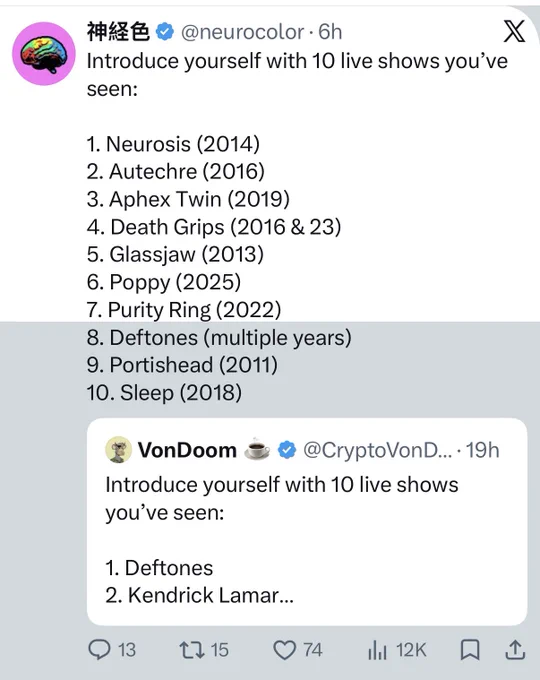Image resolution: width=540 pixels, height=680 pixels.
Task: Bookmark the tweet with the bookmark icon
Action: 469,650
